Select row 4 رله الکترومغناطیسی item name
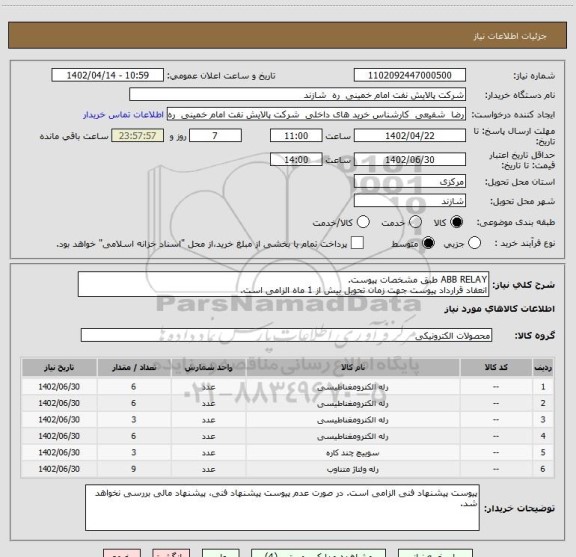 (353, 436)
